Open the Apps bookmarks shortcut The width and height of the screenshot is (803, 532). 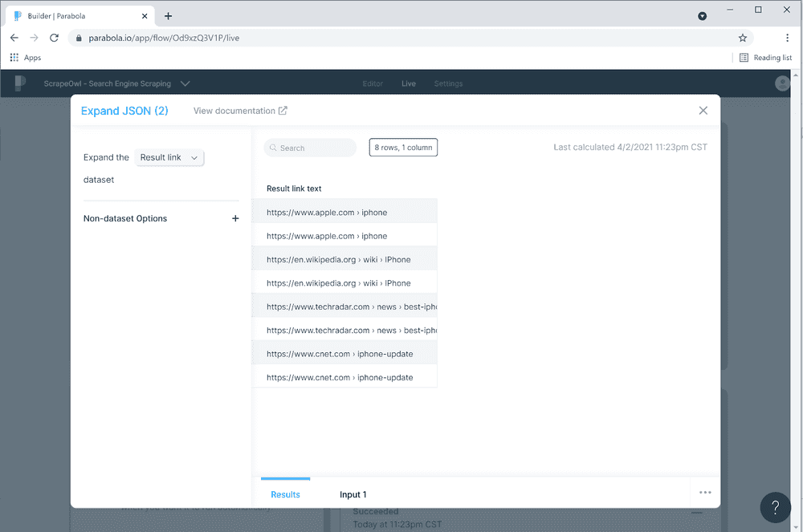[x=26, y=57]
